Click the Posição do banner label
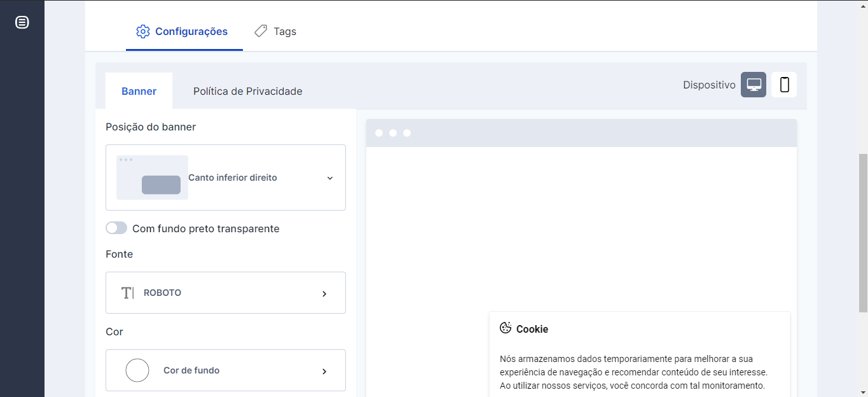868x397 pixels. click(x=151, y=127)
